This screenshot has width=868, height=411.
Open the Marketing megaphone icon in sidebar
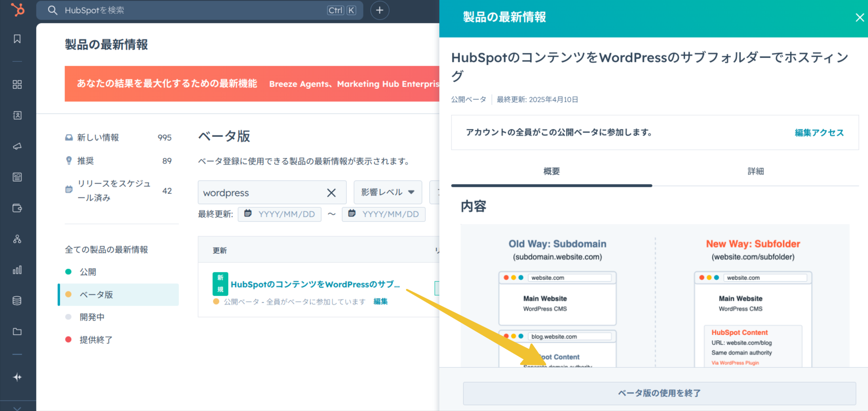17,146
